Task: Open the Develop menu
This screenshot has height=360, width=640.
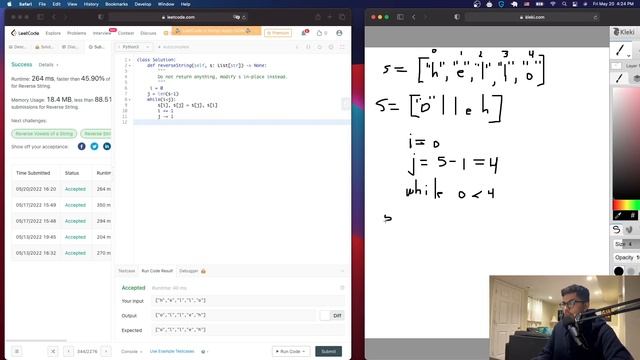Action: coord(142,4)
